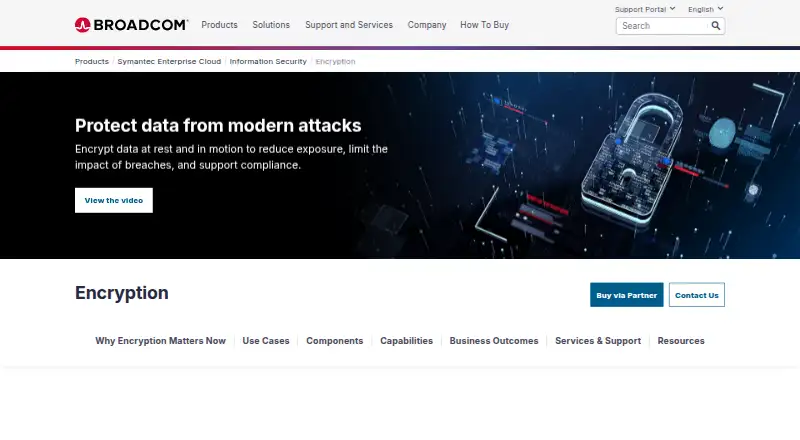Open the Support and Services menu

(349, 25)
